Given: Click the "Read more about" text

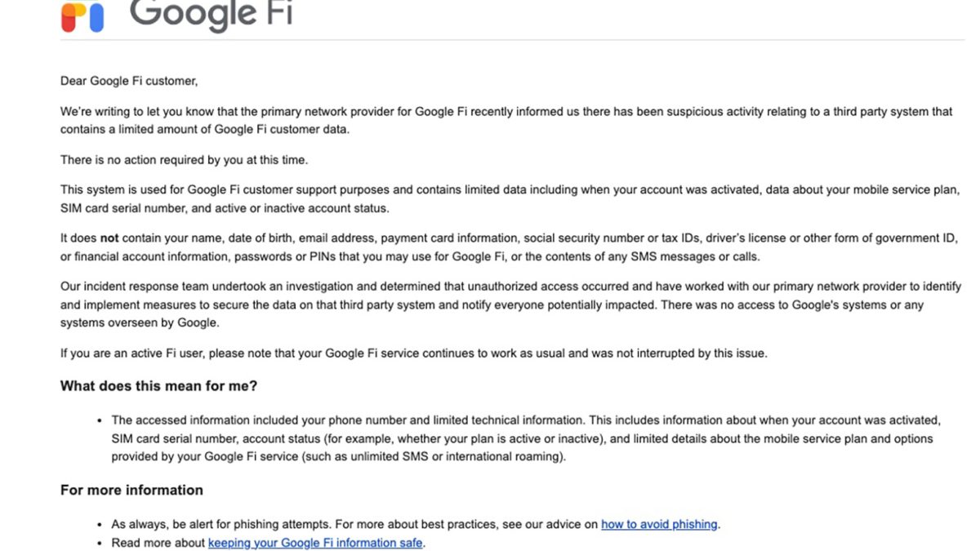Looking at the screenshot, I should click(x=158, y=543).
